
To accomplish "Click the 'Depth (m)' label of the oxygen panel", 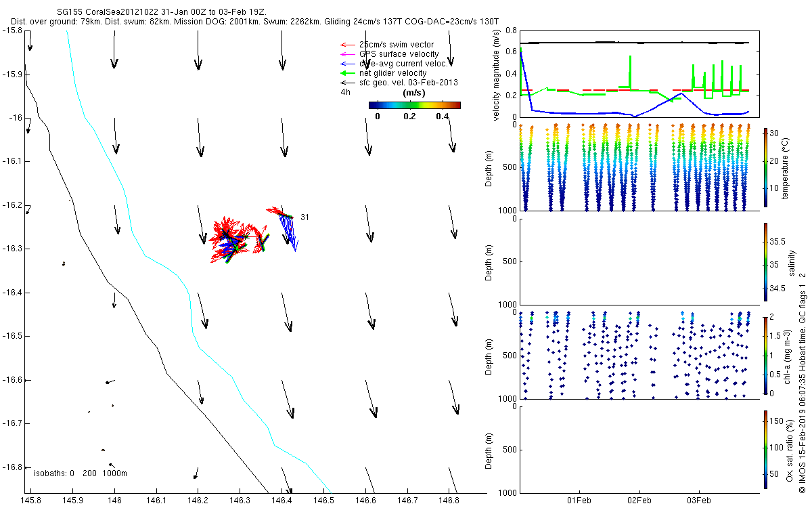I will click(489, 449).
